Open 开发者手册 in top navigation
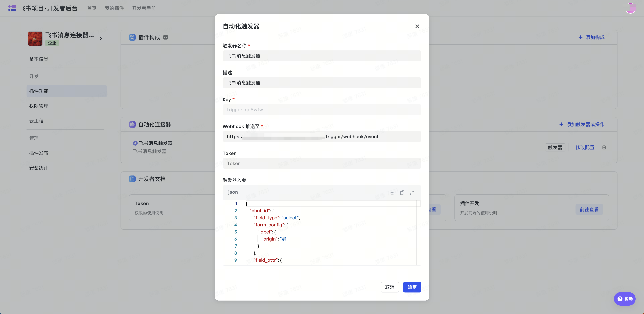644x314 pixels. click(144, 8)
